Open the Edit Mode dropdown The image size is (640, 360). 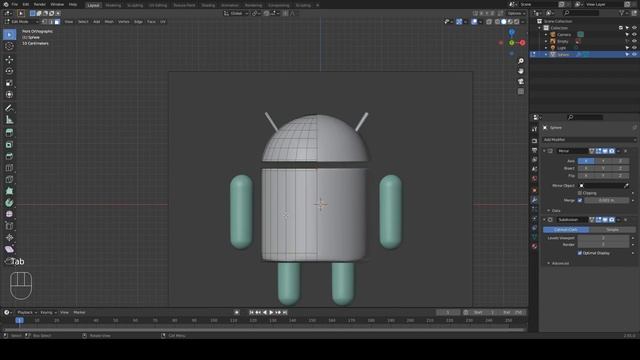(21, 22)
